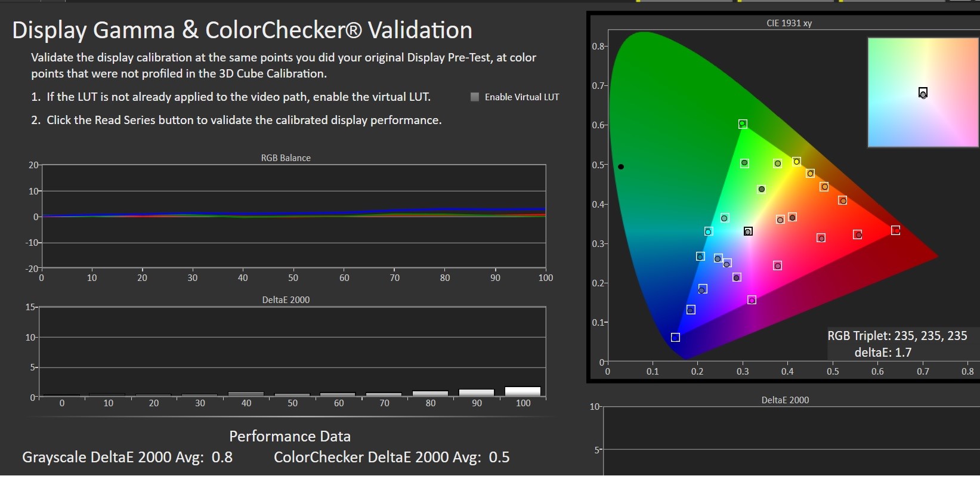The height and width of the screenshot is (482, 980).
Task: Click the Grayscale DeltaE 2000 Avg value
Action: click(x=222, y=458)
